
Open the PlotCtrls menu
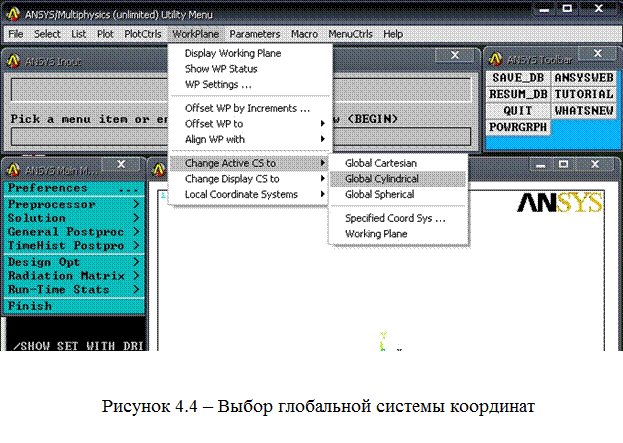(143, 34)
